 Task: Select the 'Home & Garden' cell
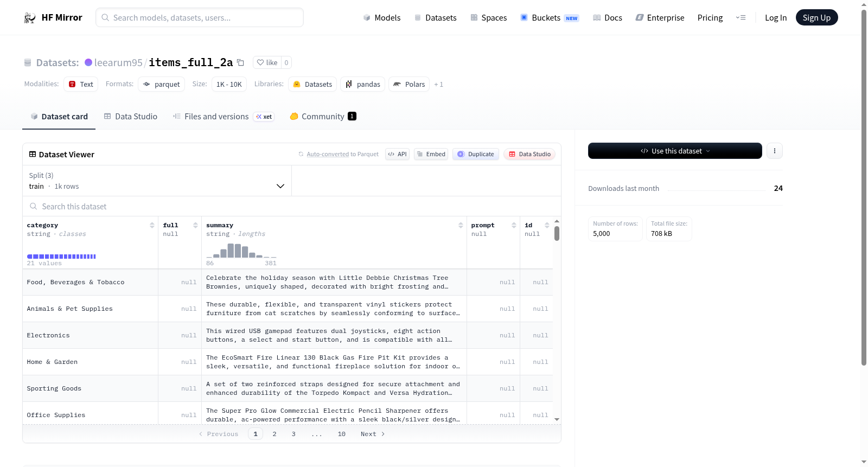pos(91,362)
